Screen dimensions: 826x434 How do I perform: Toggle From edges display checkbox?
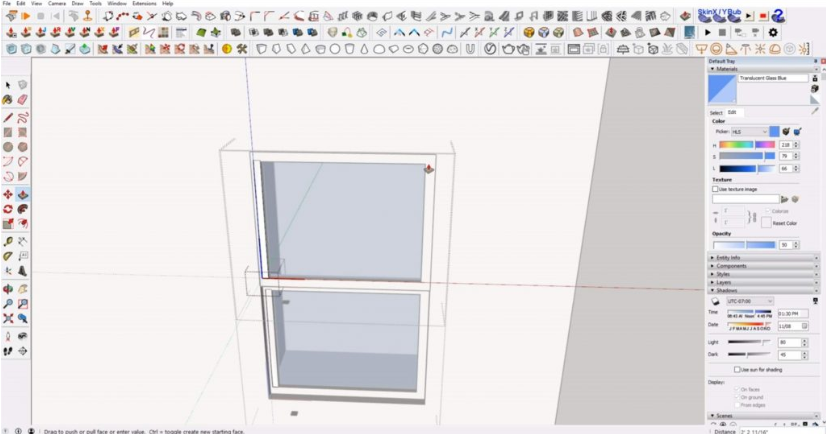click(x=737, y=405)
